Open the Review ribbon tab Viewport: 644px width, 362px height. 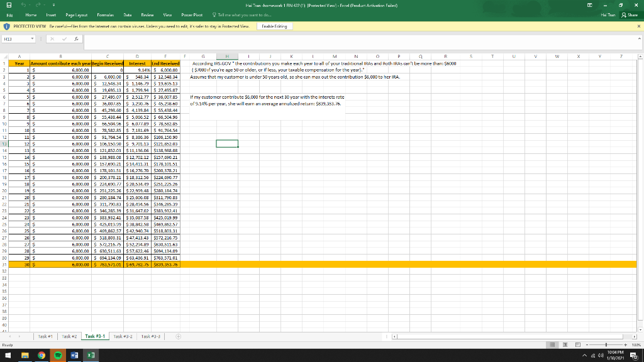click(147, 15)
